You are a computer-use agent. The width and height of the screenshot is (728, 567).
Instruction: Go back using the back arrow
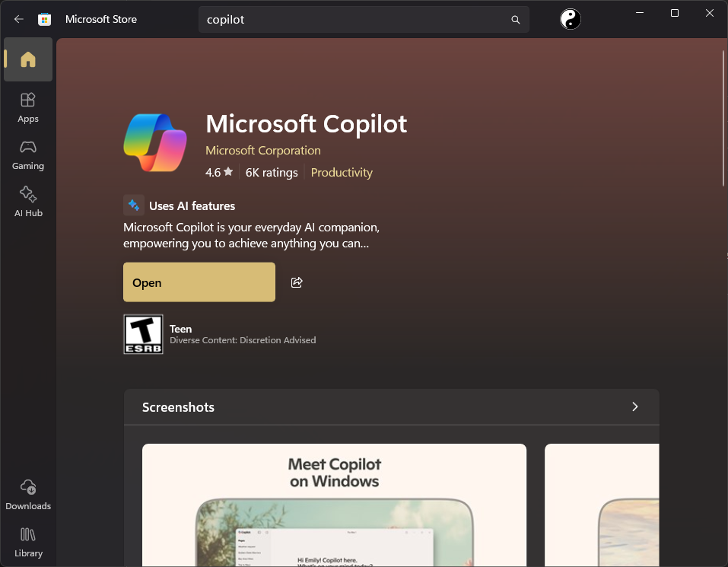18,19
